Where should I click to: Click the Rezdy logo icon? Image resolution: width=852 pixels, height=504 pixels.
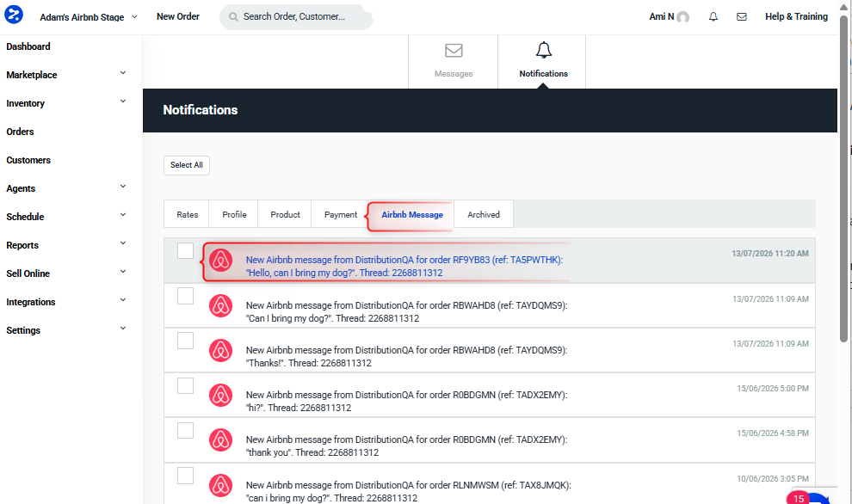(14, 14)
